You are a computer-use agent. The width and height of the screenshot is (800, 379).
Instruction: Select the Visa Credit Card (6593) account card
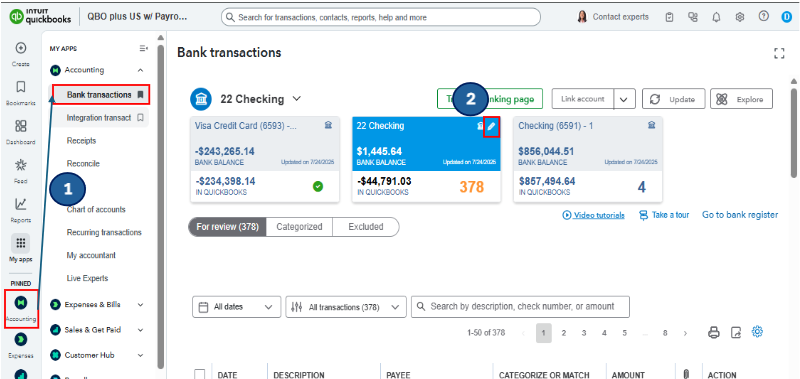click(x=265, y=159)
